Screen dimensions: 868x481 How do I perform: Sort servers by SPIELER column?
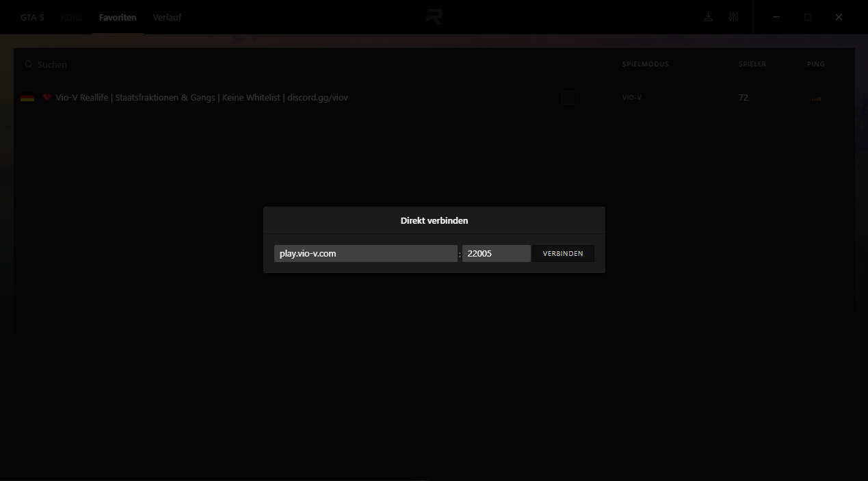[x=752, y=64]
